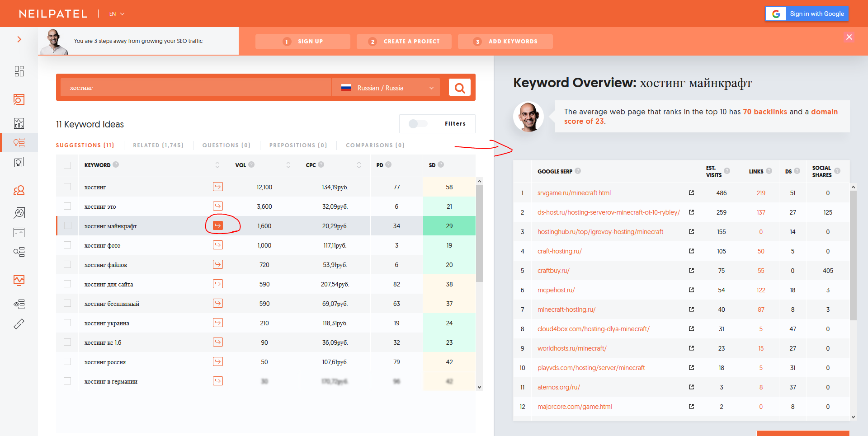Sort by KEYWORD column arrows
The width and height of the screenshot is (868, 436).
(217, 165)
